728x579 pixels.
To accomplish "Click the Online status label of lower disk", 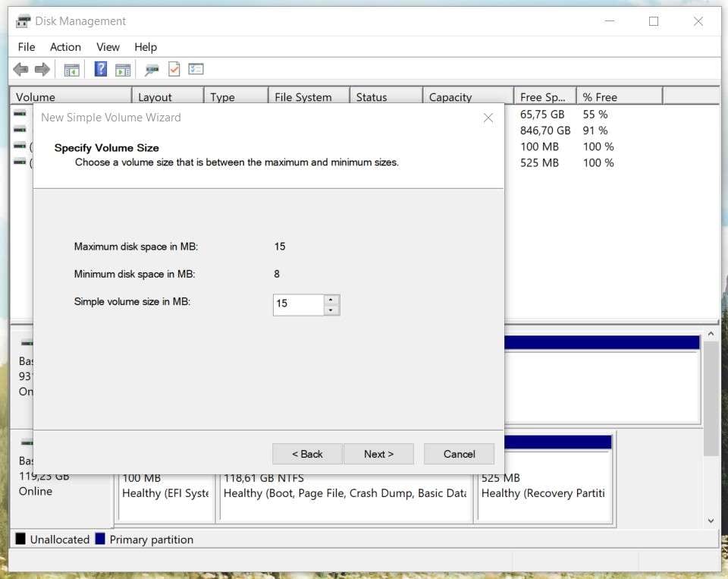I will pos(36,491).
